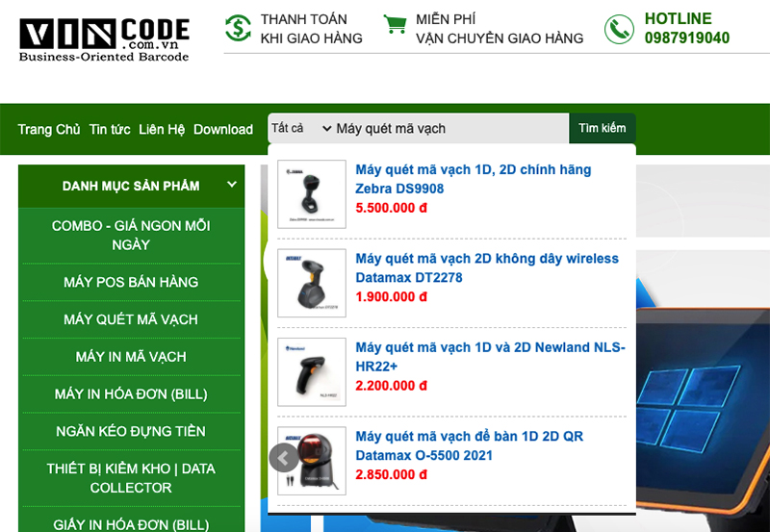This screenshot has height=532, width=770.
Task: Select "Máy POS bán hàng" category
Action: 131,282
